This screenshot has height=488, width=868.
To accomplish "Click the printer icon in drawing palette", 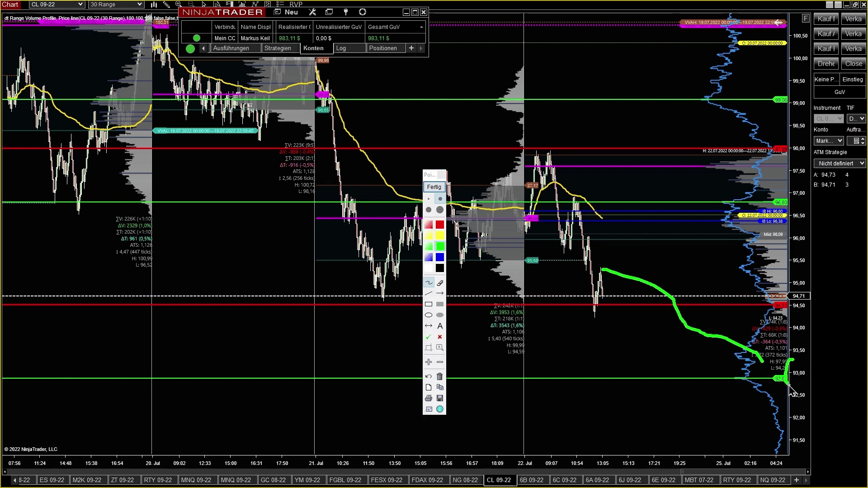I will (429, 398).
